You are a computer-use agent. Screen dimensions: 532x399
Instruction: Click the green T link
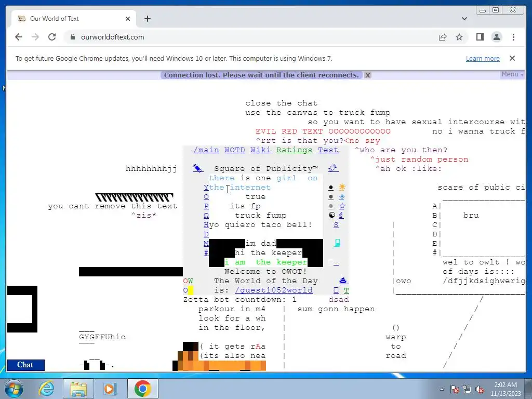[346, 290]
